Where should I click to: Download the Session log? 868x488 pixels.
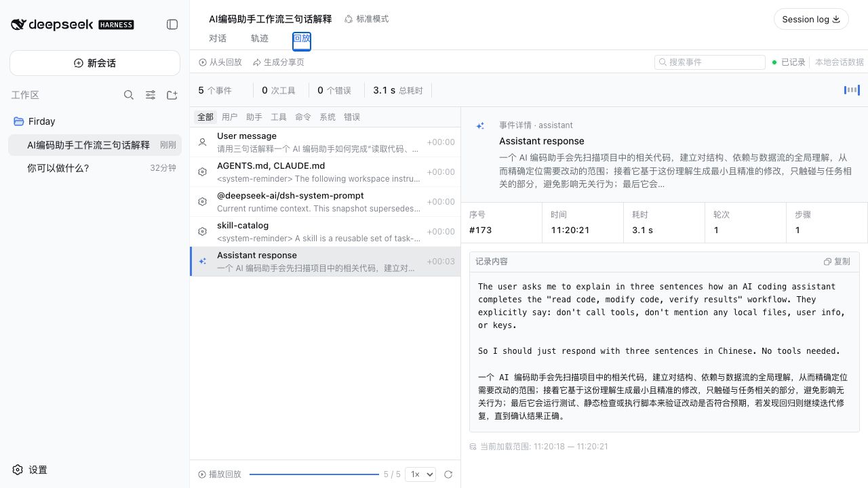tap(811, 19)
